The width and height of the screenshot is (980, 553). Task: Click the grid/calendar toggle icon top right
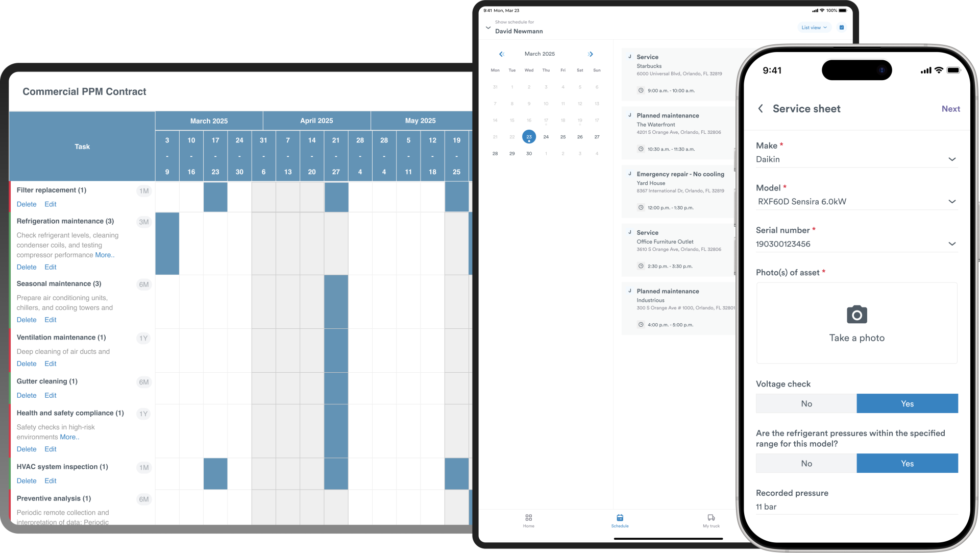click(841, 27)
